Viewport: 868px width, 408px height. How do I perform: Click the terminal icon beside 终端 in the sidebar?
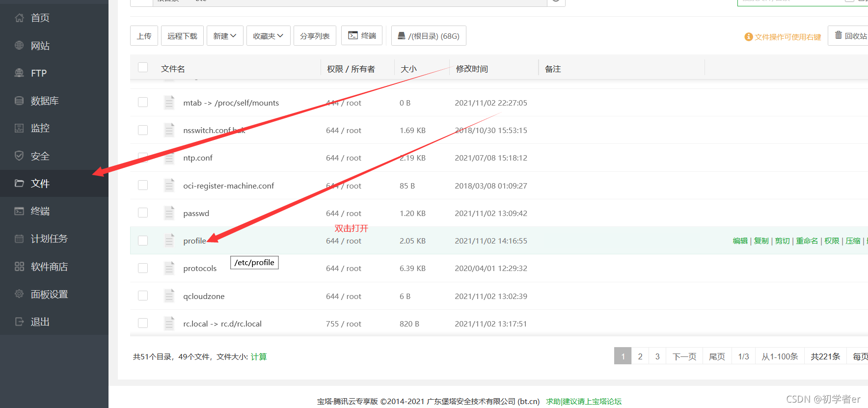tap(19, 211)
